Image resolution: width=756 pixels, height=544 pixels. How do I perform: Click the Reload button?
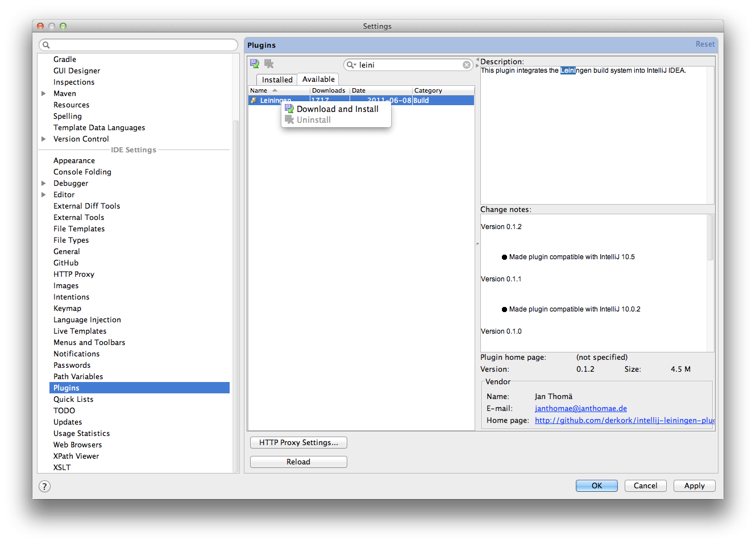coord(298,462)
